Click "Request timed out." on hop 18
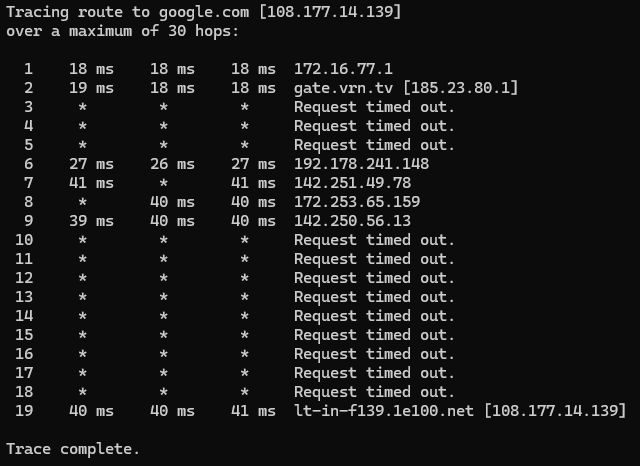The width and height of the screenshot is (640, 466). pyautogui.click(x=374, y=392)
